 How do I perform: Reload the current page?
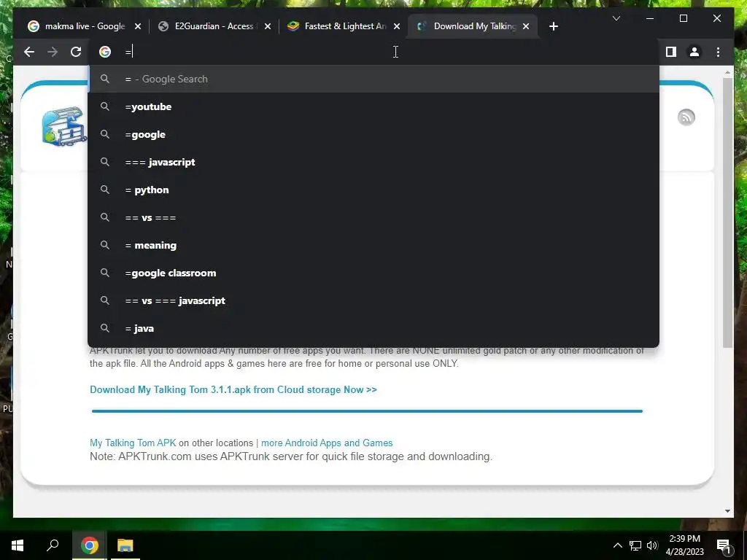click(76, 52)
